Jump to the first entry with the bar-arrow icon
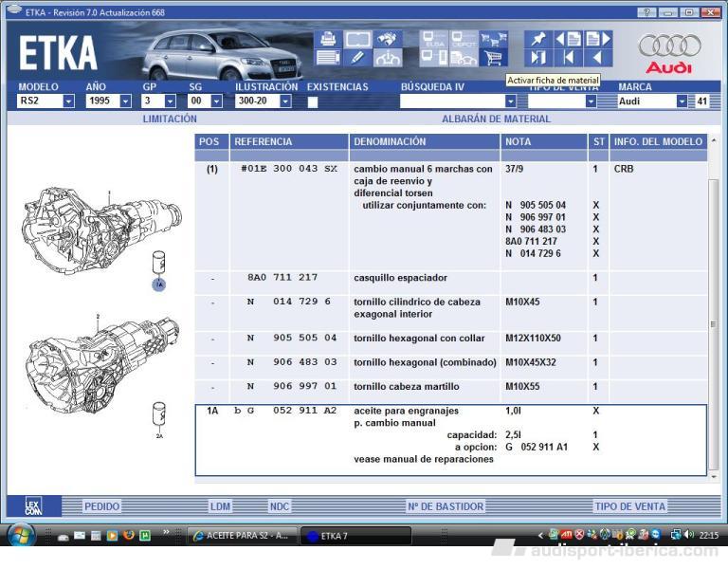 [569, 58]
